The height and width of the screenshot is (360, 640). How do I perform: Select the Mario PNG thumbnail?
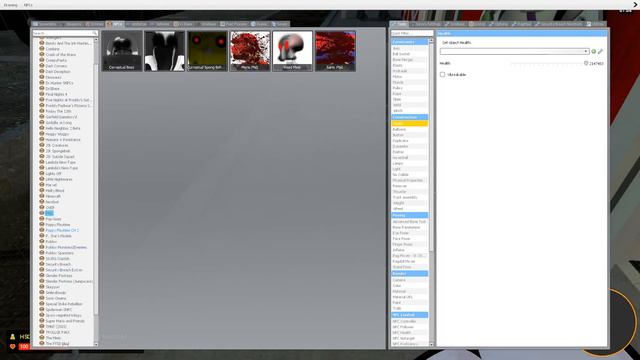[x=250, y=51]
